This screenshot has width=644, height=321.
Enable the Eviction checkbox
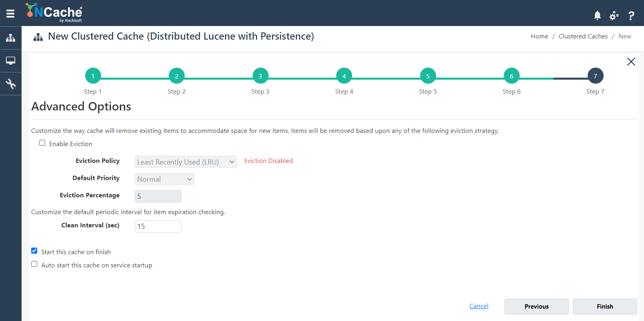click(42, 143)
